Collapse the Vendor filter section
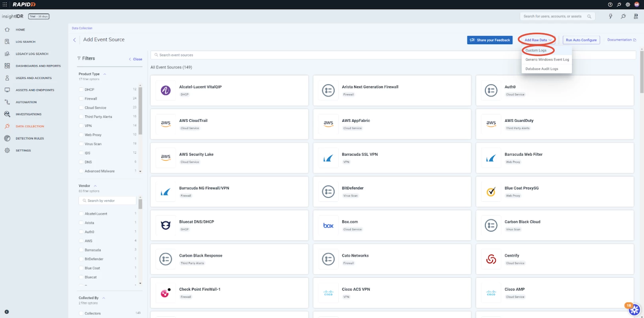 pyautogui.click(x=95, y=186)
